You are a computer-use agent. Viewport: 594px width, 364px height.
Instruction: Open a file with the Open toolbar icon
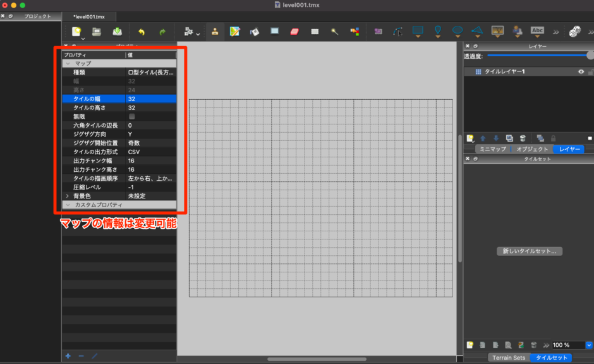(x=97, y=32)
